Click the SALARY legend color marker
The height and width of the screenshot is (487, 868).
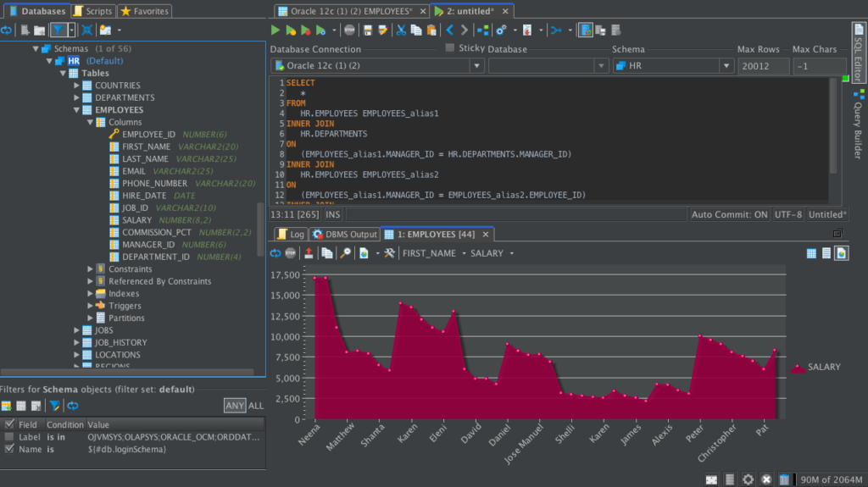click(x=798, y=368)
